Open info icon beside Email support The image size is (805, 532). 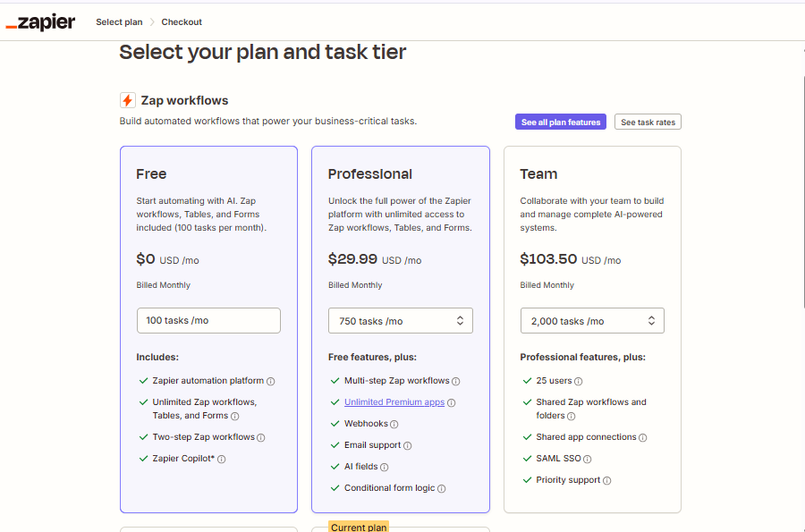[407, 446]
